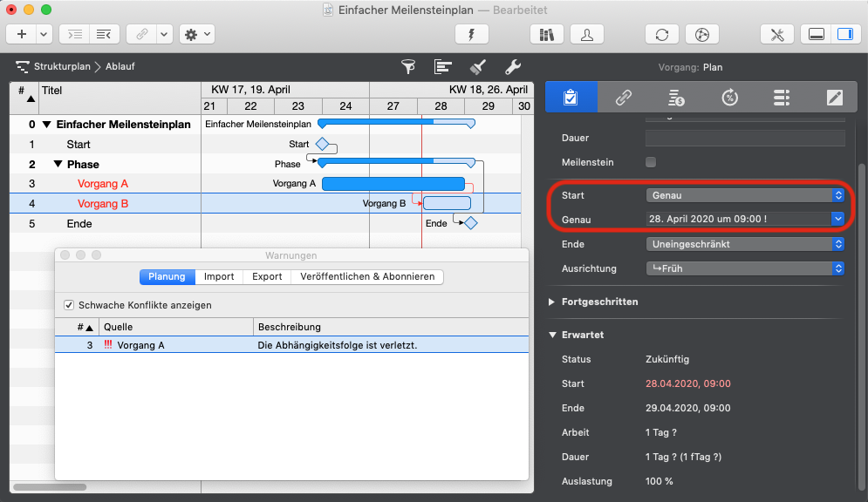Click the paintbrush style icon

click(478, 66)
